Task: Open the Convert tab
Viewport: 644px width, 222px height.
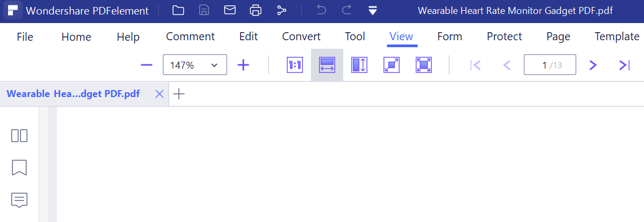Action: pyautogui.click(x=301, y=36)
